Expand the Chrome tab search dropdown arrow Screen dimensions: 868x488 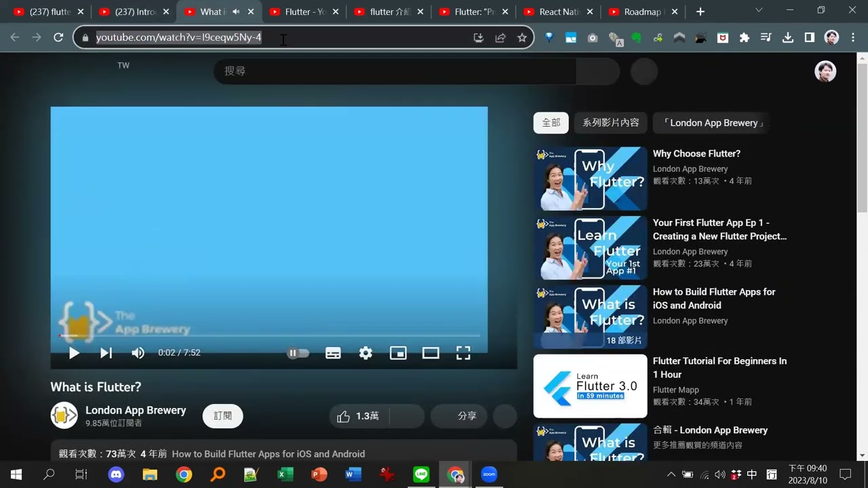(759, 10)
